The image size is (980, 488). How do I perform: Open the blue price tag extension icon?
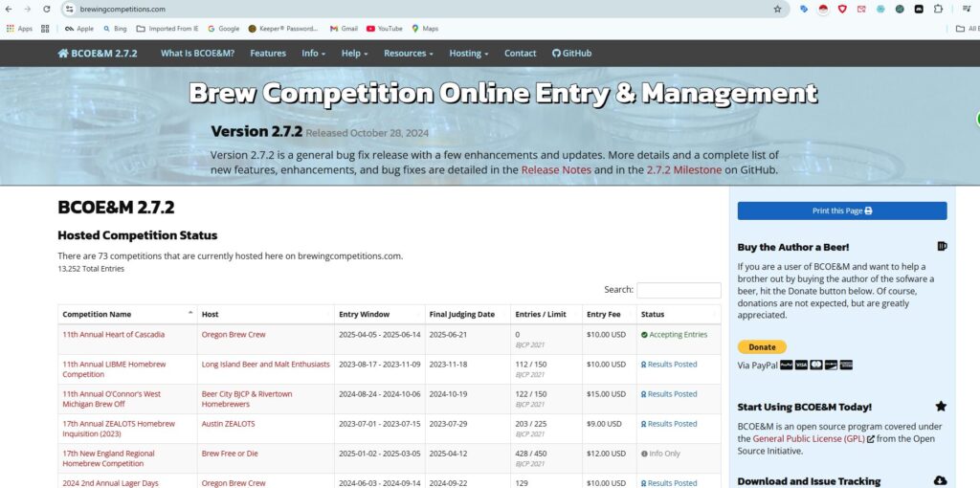804,10
